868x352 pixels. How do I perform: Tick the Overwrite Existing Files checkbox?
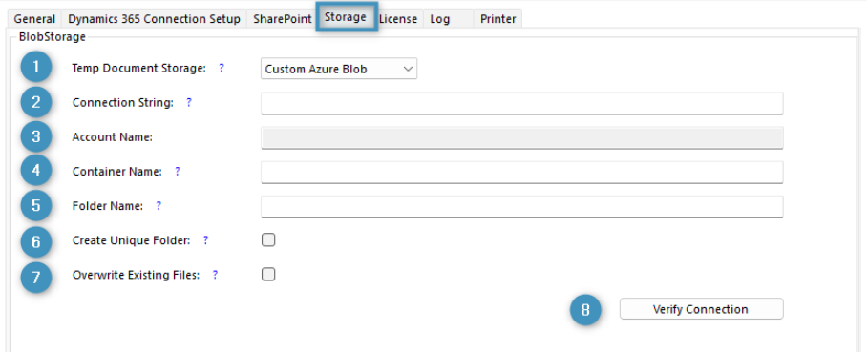pyautogui.click(x=268, y=274)
